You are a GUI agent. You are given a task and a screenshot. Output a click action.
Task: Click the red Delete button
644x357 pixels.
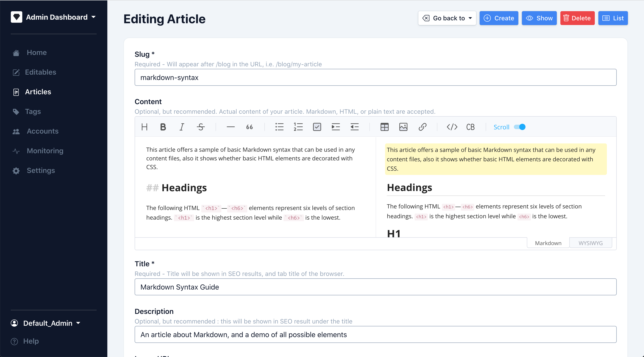(x=577, y=18)
